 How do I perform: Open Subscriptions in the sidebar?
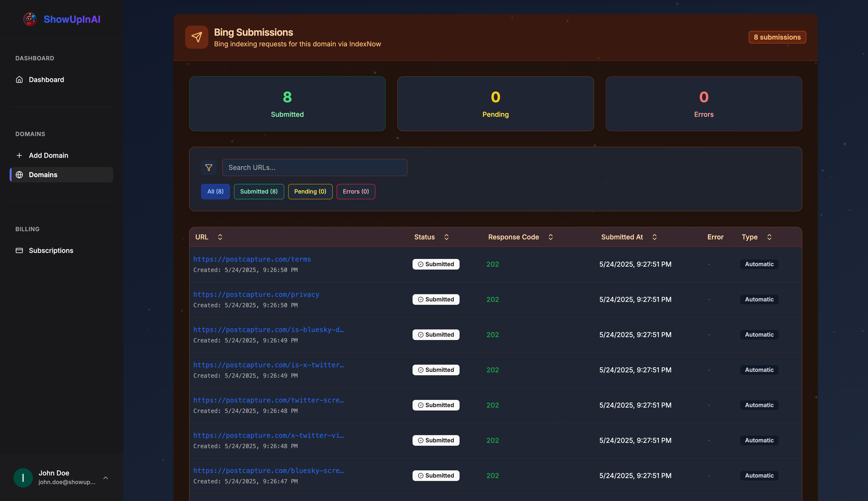pyautogui.click(x=51, y=250)
